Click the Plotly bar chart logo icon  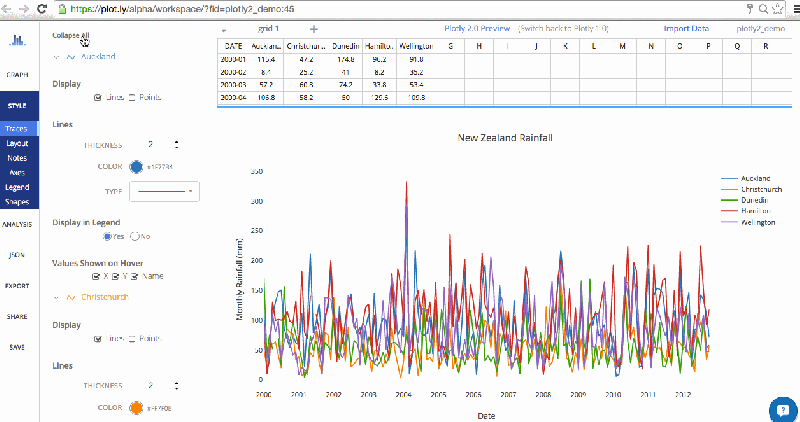pyautogui.click(x=17, y=40)
